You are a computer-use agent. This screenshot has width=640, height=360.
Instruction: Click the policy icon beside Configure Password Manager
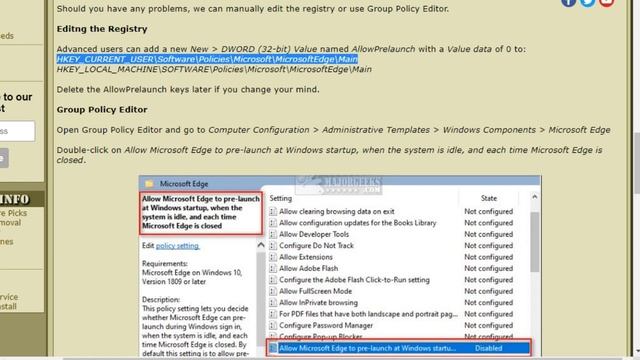point(273,326)
